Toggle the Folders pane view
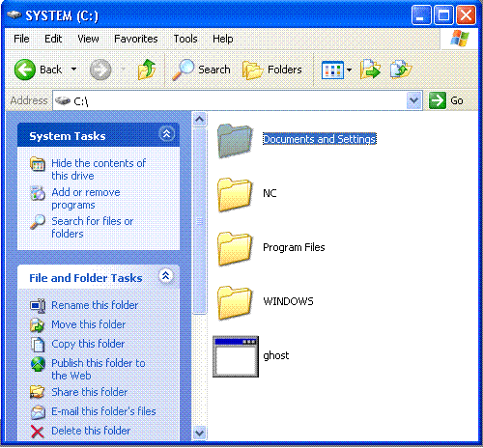The width and height of the screenshot is (483, 448). coord(272,70)
